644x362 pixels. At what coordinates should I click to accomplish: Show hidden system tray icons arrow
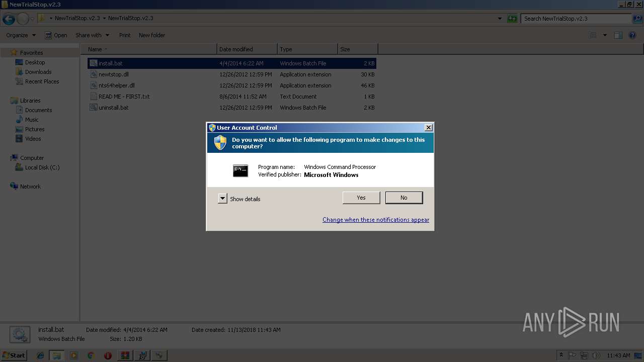pyautogui.click(x=561, y=355)
